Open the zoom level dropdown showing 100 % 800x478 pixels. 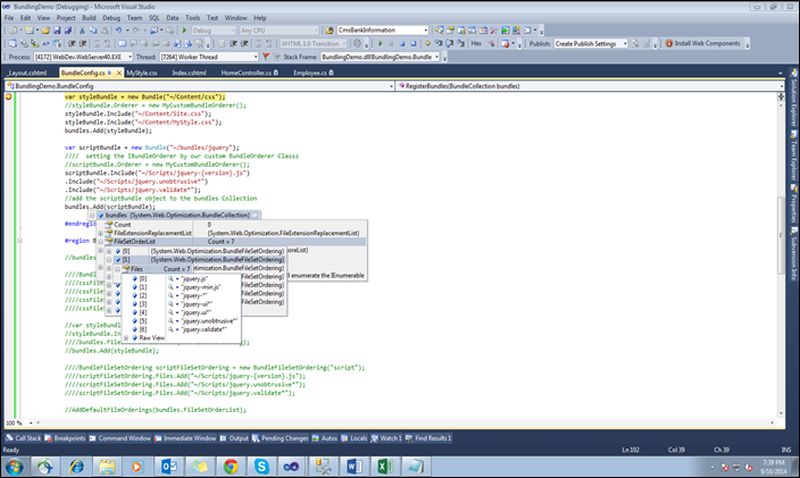click(x=31, y=422)
